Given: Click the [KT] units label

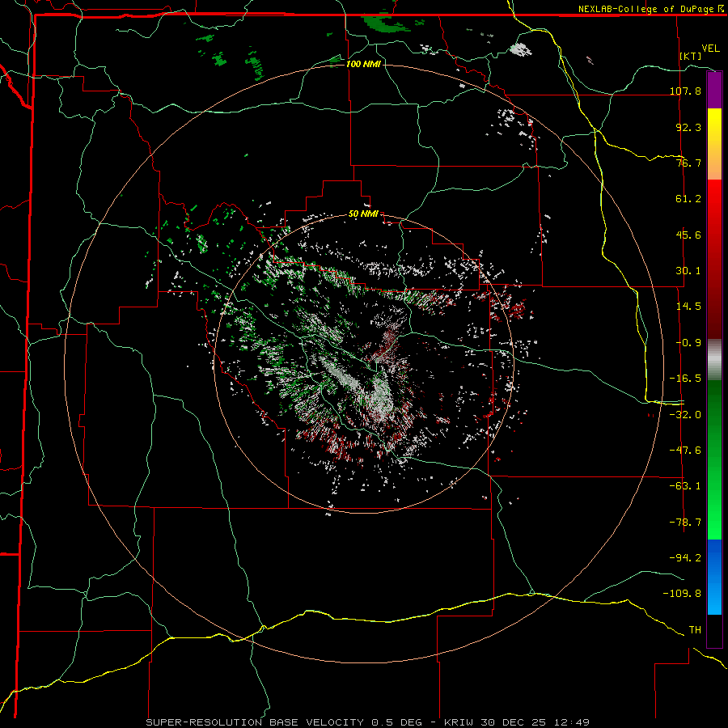Looking at the screenshot, I should pos(691,57).
